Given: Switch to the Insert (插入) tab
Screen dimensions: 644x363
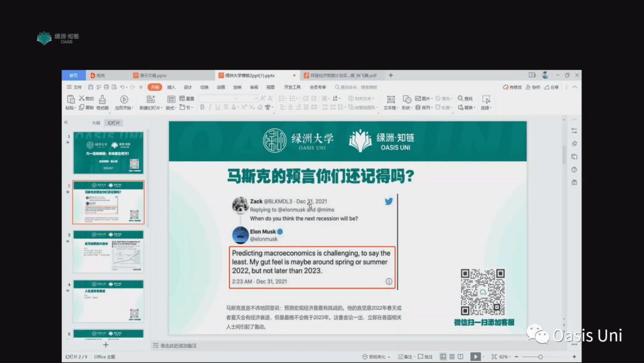Looking at the screenshot, I should tap(171, 87).
